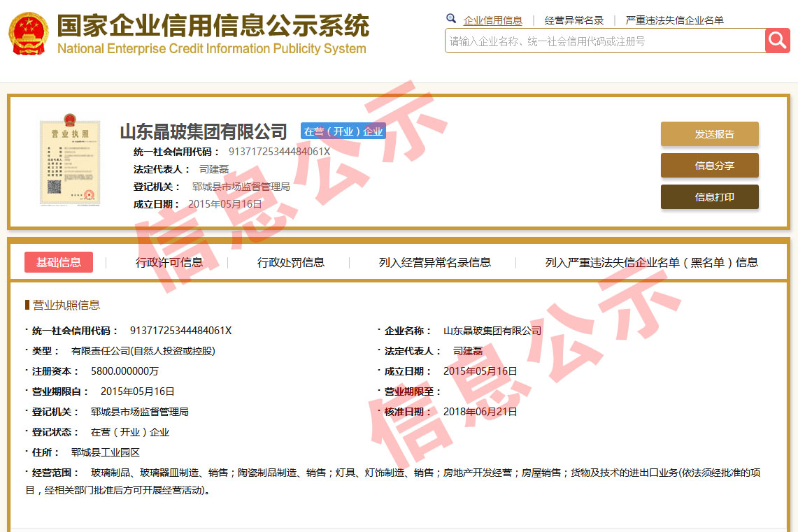Select the 企业信用信息 search category
The height and width of the screenshot is (532, 798).
coord(492,20)
